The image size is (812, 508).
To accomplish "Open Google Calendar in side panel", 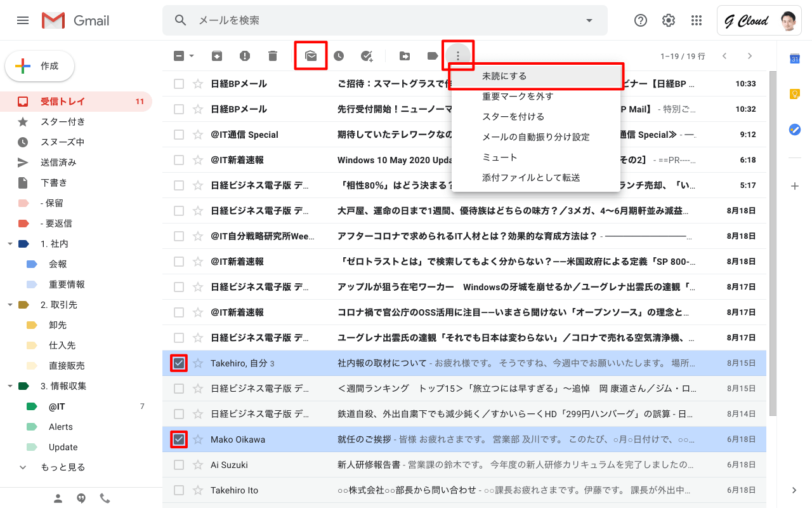I will [794, 58].
